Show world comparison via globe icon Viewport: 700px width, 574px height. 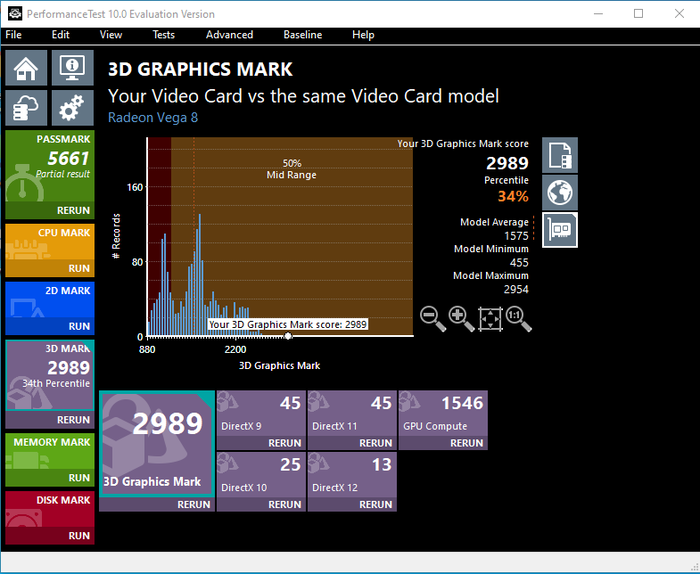click(x=560, y=192)
